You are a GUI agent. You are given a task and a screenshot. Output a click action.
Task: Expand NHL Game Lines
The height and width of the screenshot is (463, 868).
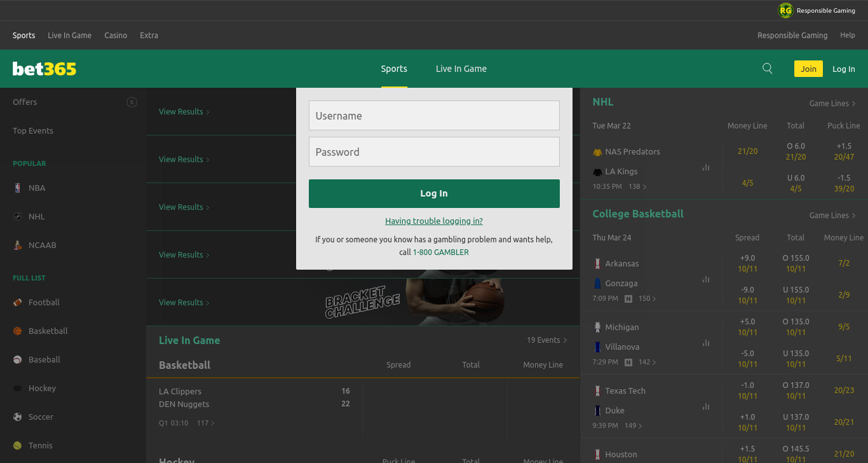832,103
